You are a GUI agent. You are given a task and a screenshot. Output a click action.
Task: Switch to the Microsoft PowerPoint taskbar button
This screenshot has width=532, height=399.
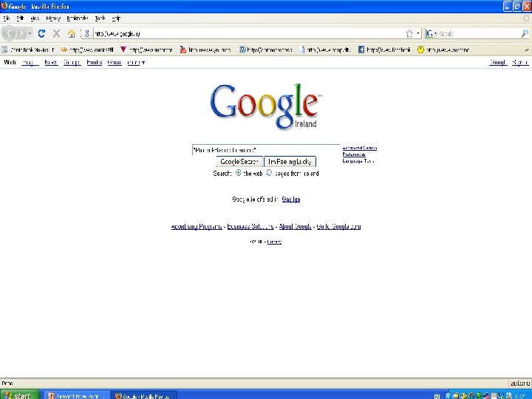[x=76, y=395]
